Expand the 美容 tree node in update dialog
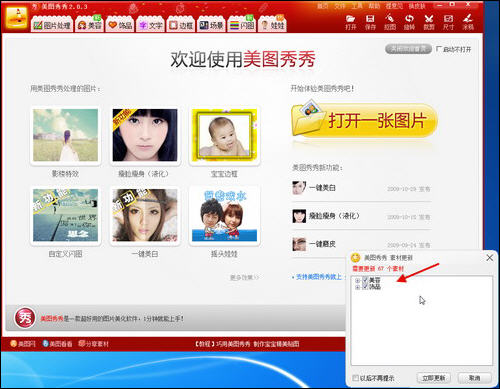 [x=357, y=280]
